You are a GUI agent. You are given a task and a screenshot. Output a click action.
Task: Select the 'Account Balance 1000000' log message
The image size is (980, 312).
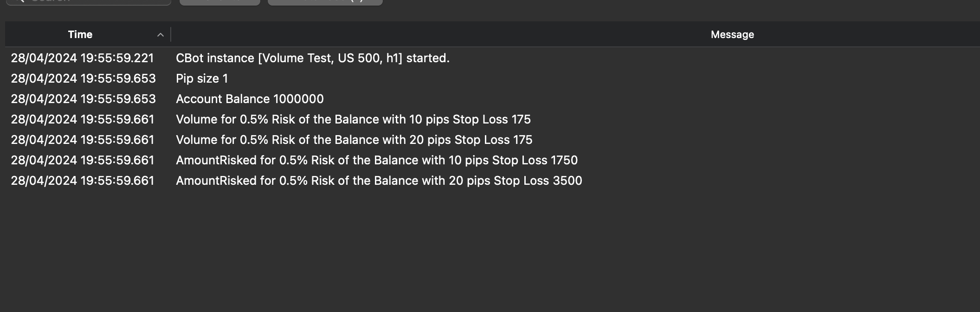tap(250, 99)
